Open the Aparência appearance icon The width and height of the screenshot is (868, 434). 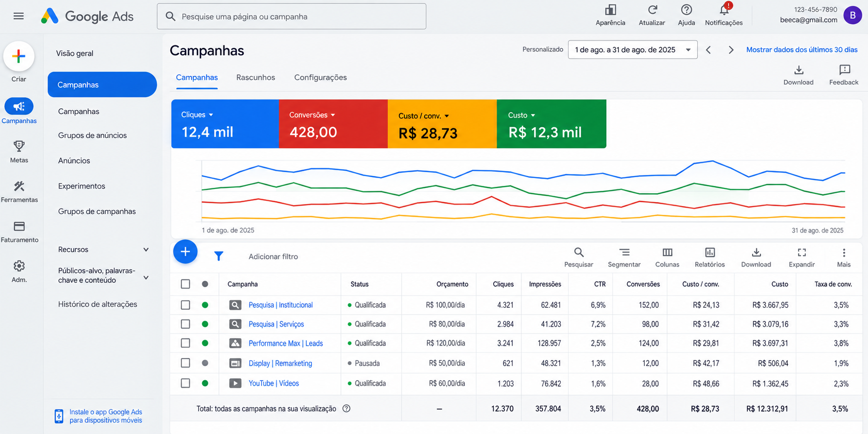[x=610, y=10]
